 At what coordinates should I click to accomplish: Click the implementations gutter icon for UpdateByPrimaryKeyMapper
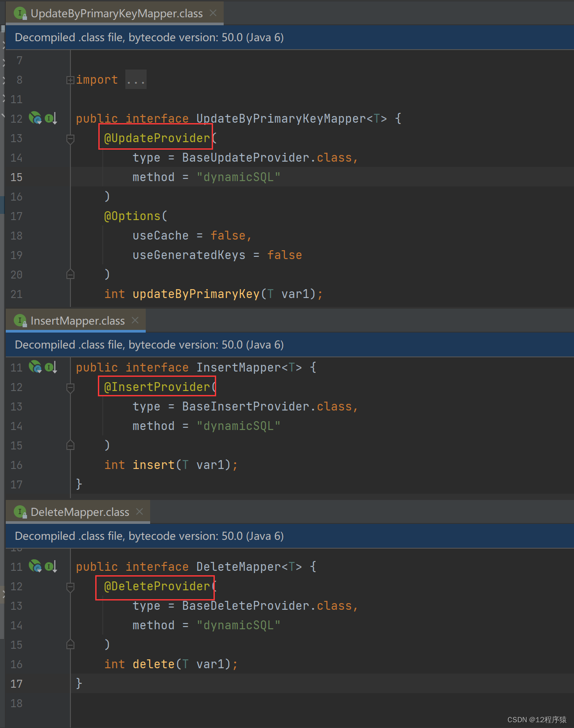pyautogui.click(x=50, y=118)
